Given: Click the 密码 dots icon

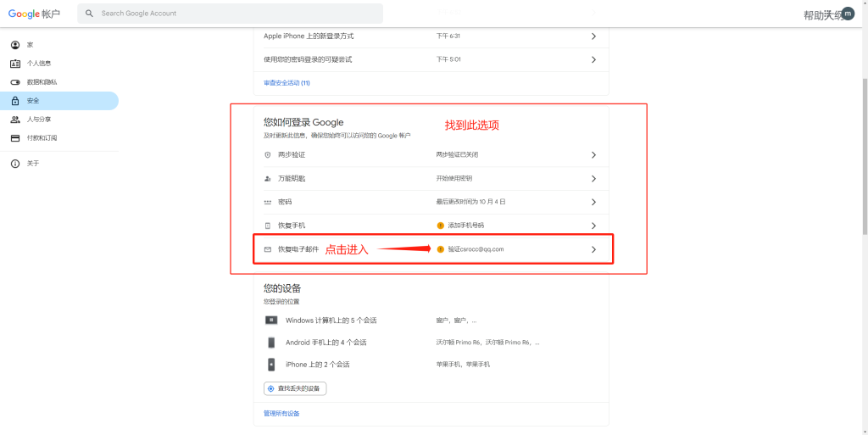Looking at the screenshot, I should [x=268, y=203].
